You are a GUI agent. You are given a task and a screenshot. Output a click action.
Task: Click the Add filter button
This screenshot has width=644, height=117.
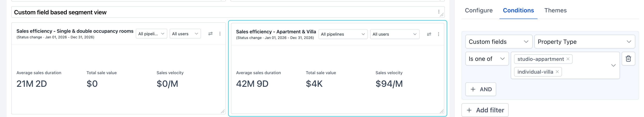click(x=485, y=110)
